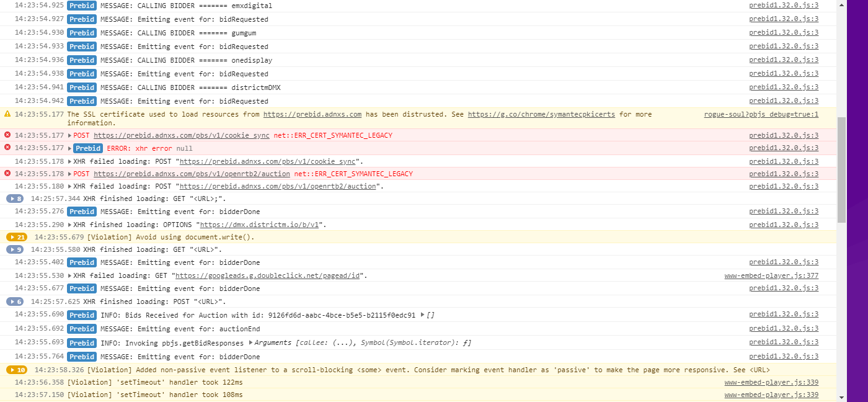Click the scrollbar down arrow

tap(841, 397)
